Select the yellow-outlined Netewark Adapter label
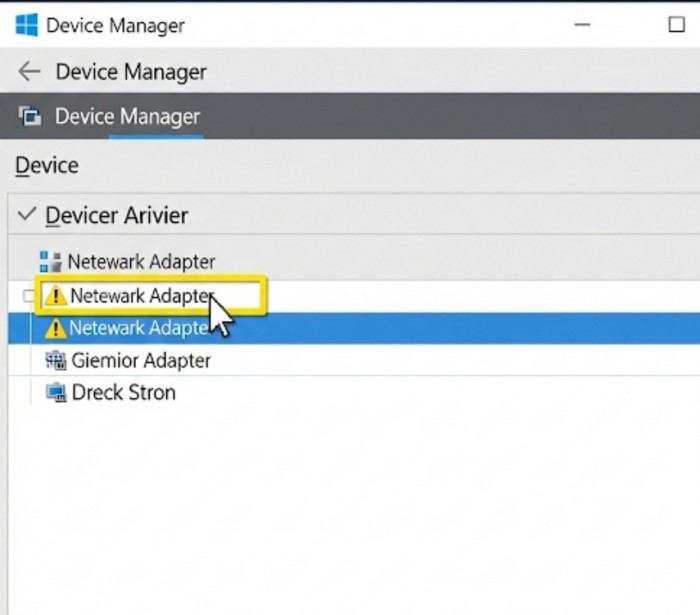Screen dimensions: 700x615 tap(140, 296)
